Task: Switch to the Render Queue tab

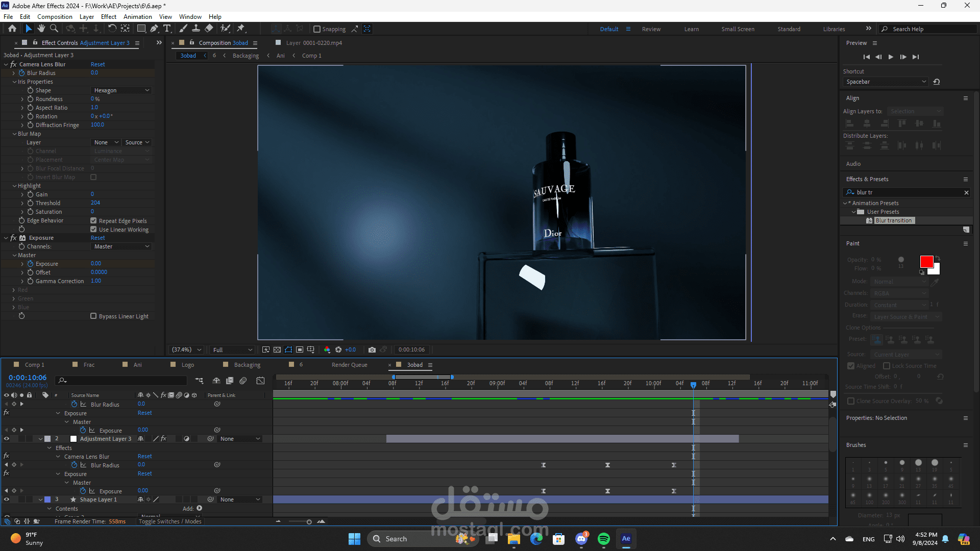Action: 349,365
